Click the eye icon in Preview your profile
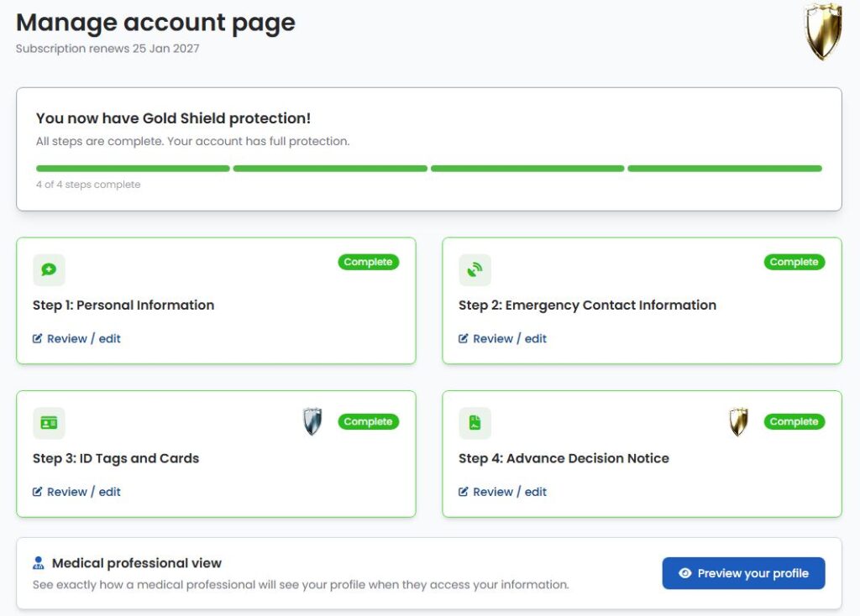The image size is (860, 616). [x=685, y=573]
